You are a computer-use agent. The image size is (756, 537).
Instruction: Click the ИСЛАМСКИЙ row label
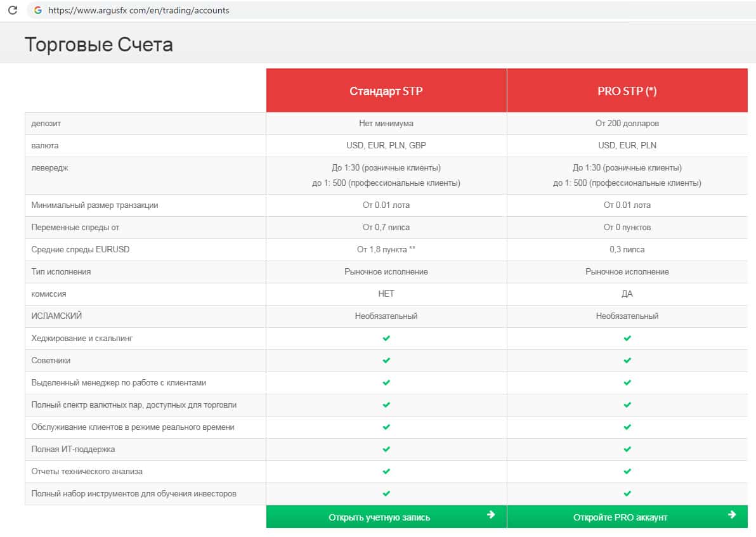point(57,316)
